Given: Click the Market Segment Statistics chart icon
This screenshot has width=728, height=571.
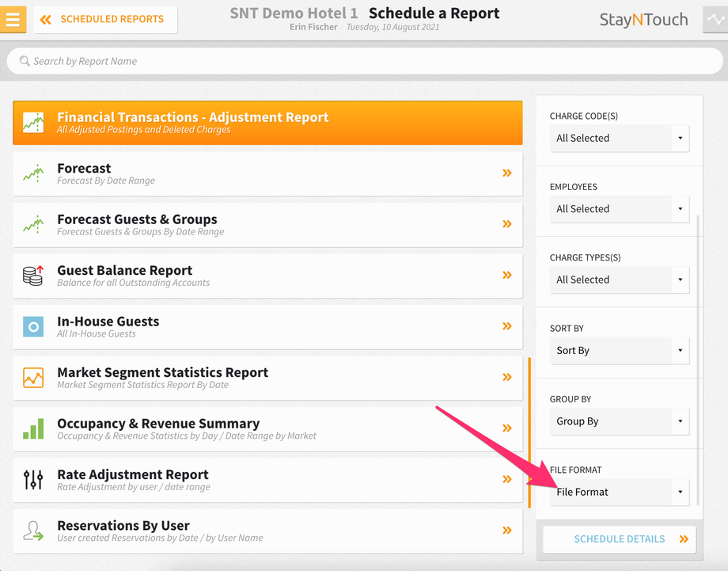Looking at the screenshot, I should 33,378.
